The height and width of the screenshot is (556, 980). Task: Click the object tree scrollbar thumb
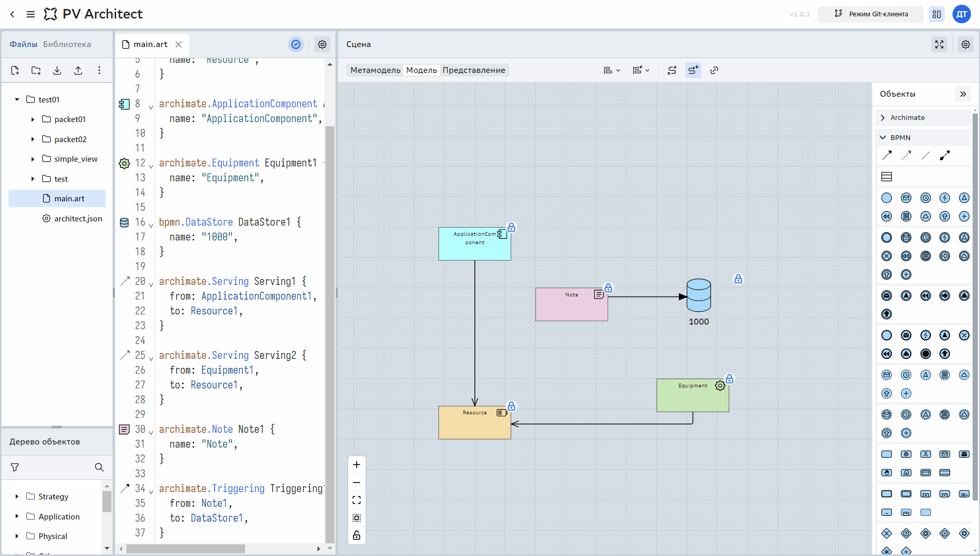[x=107, y=502]
